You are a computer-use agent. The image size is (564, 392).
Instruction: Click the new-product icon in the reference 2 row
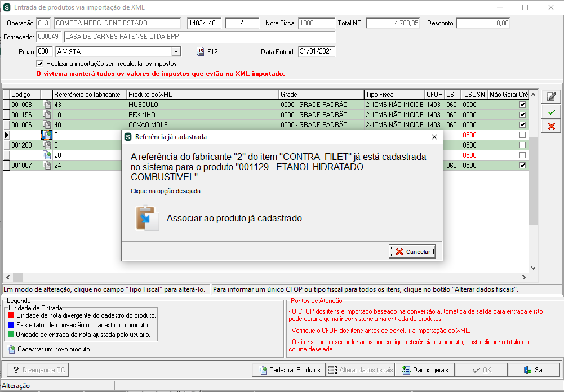click(x=47, y=135)
